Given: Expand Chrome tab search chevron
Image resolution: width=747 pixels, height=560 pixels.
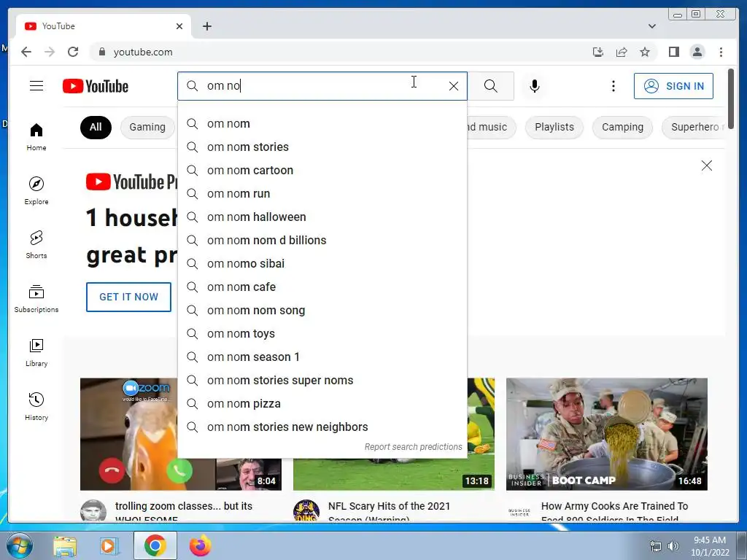Looking at the screenshot, I should tap(651, 26).
